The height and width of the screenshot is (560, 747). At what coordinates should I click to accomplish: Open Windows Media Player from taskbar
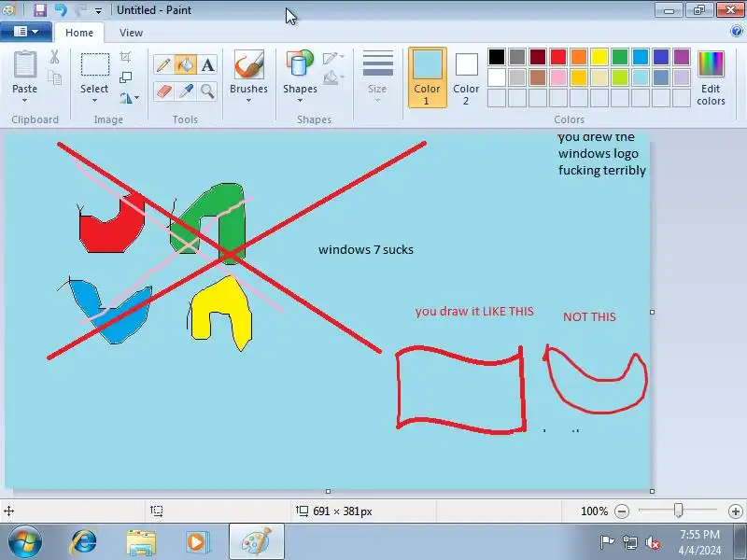point(196,542)
